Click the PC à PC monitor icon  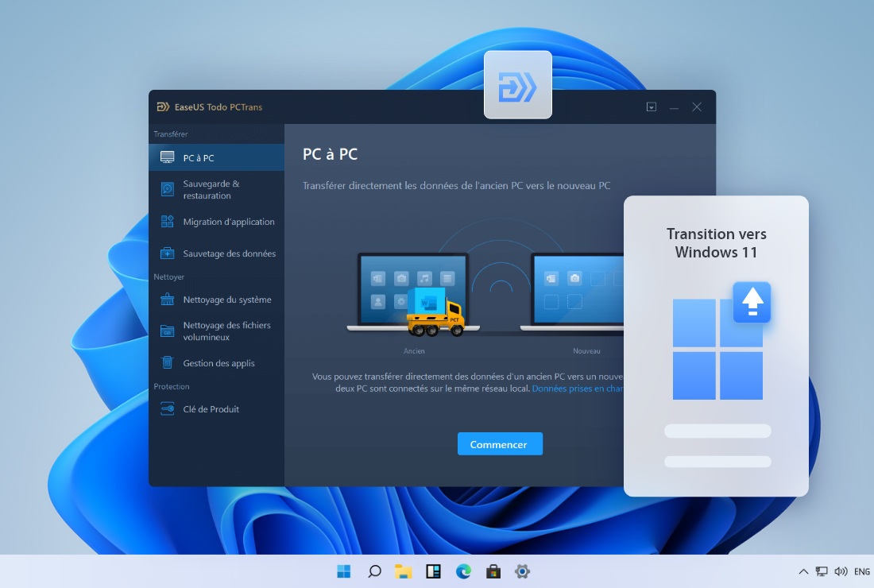click(168, 157)
